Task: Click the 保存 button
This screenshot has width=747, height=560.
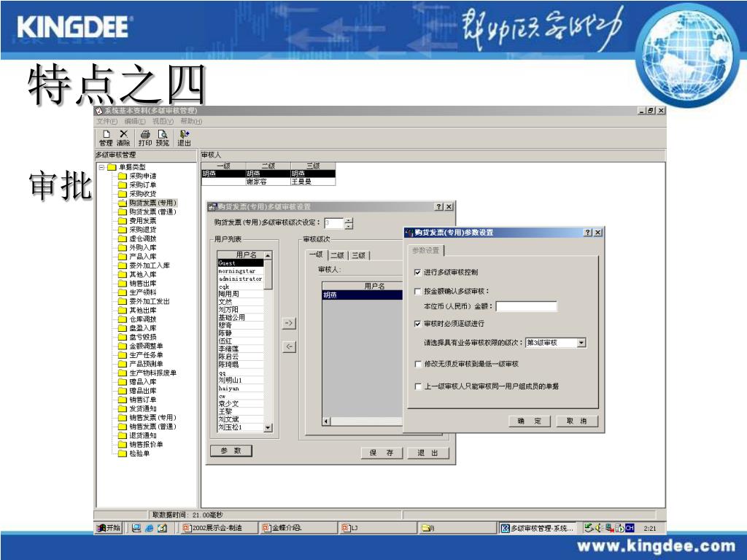Action: (382, 453)
